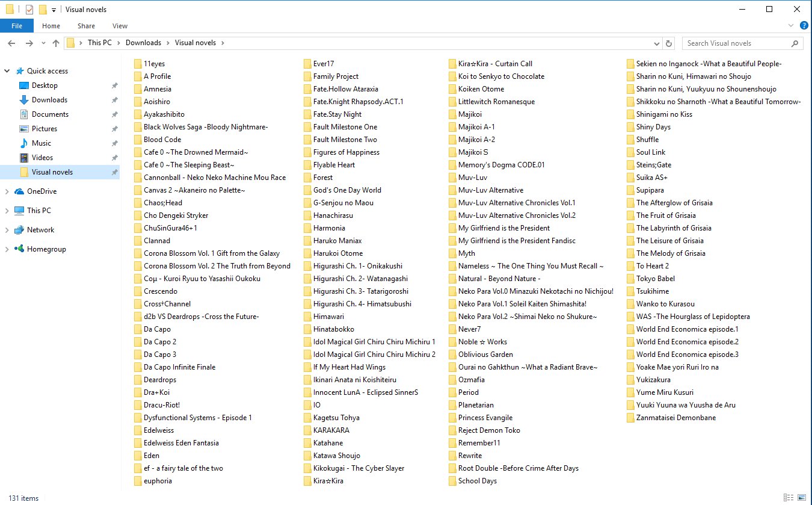Open recent locations dropdown arrow

(x=43, y=43)
